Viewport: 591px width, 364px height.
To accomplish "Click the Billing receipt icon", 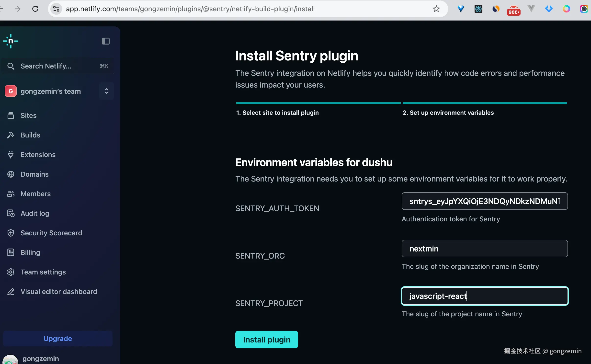I will tap(11, 252).
